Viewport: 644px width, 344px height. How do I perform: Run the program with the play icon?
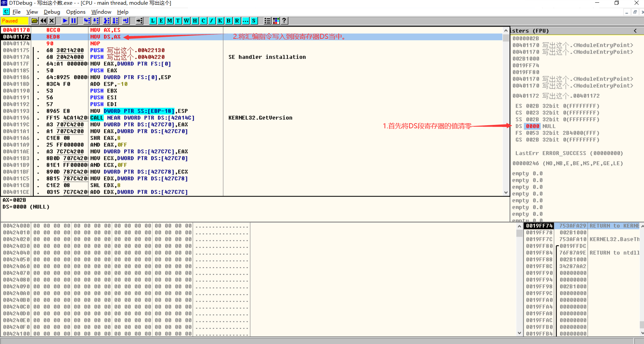click(x=65, y=21)
